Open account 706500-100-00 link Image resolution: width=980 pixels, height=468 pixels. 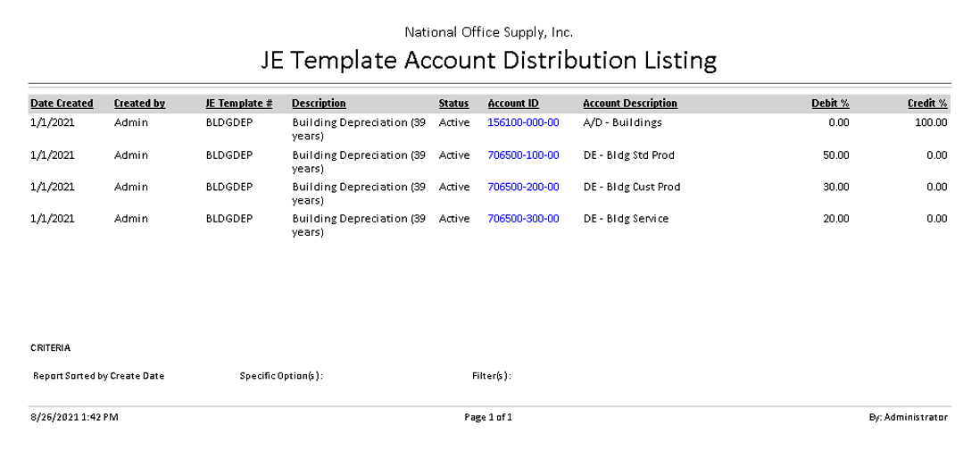(x=523, y=155)
